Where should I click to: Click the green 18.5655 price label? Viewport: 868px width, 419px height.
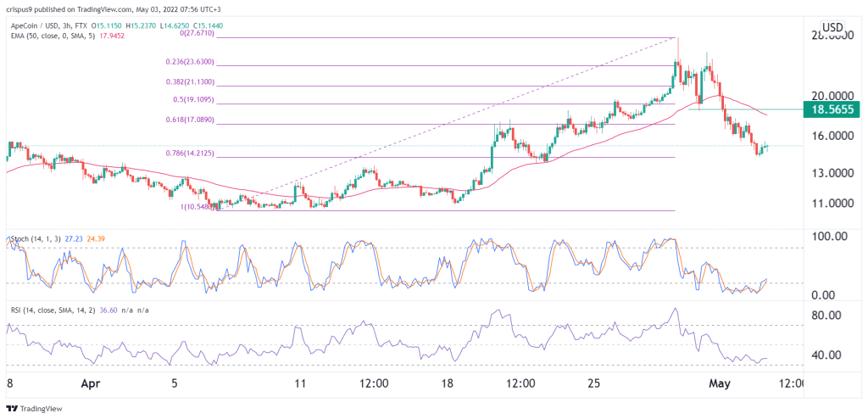pyautogui.click(x=832, y=110)
